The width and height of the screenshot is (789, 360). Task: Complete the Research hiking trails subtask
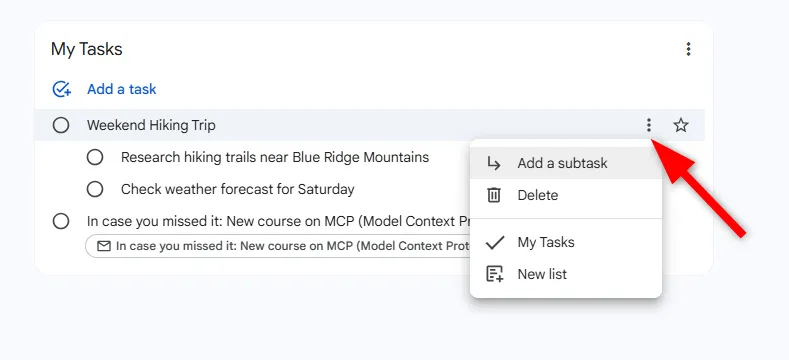click(95, 158)
